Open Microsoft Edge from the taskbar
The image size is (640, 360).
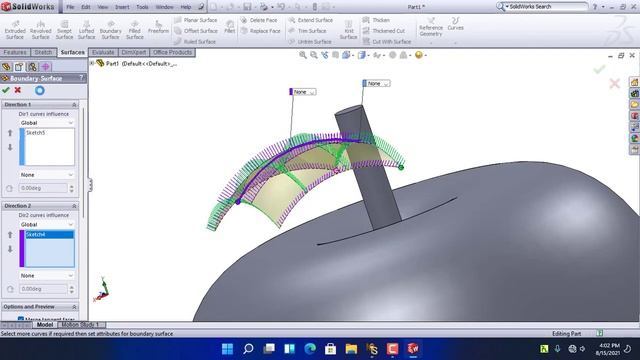[x=310, y=349]
